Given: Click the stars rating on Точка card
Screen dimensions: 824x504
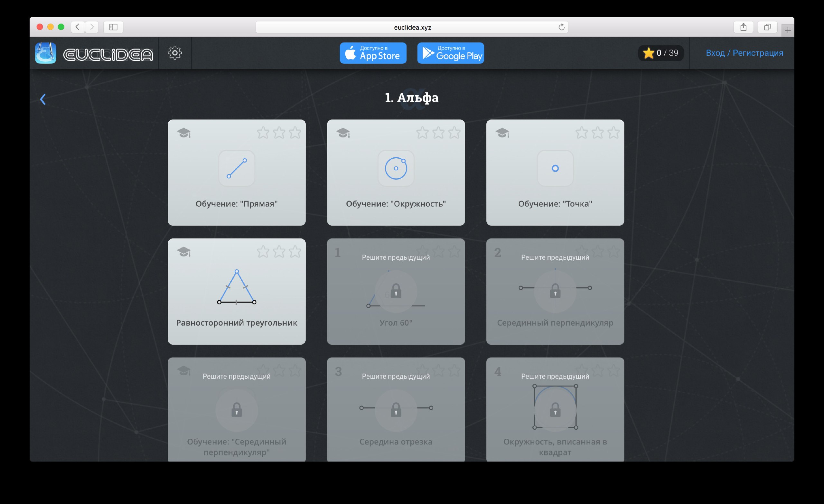Looking at the screenshot, I should [597, 133].
